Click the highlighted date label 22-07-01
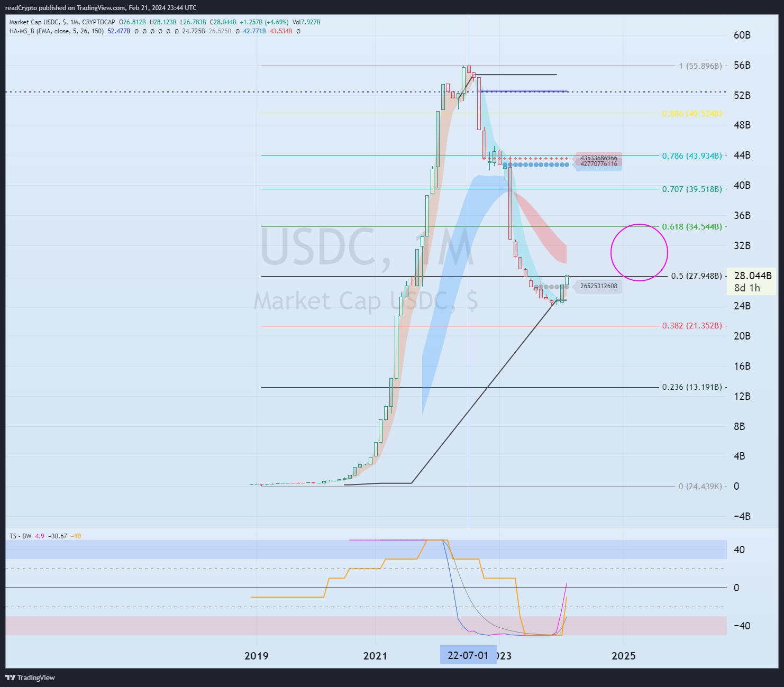 (x=469, y=655)
